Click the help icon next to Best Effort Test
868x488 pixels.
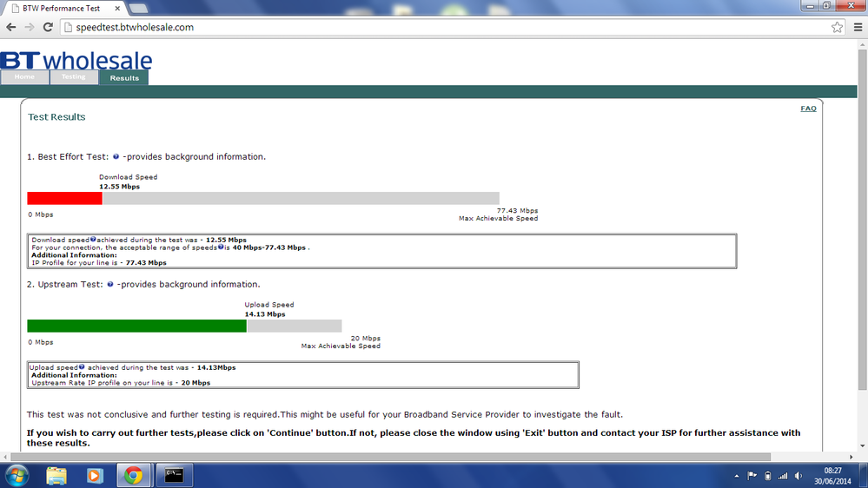tap(116, 156)
